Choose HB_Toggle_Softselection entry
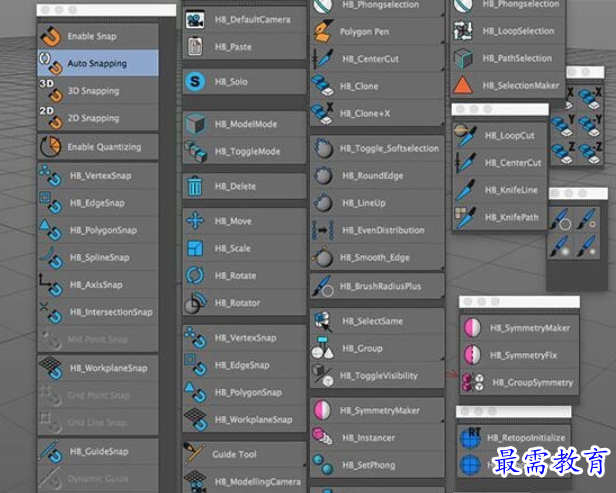 tap(389, 148)
